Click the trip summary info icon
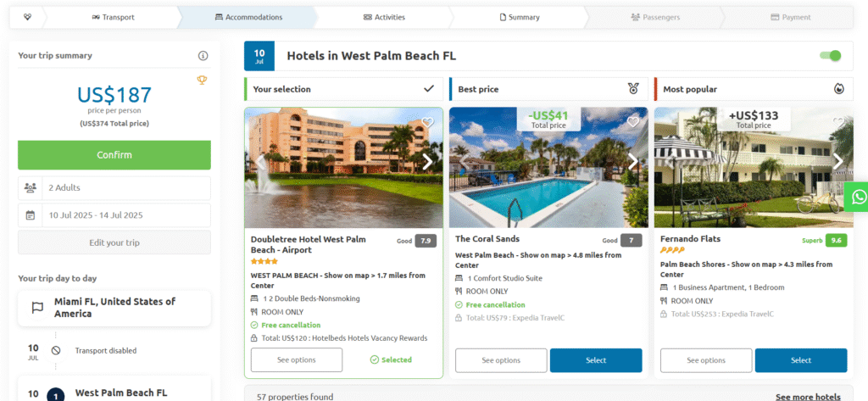Image resolution: width=868 pixels, height=401 pixels. click(x=203, y=55)
